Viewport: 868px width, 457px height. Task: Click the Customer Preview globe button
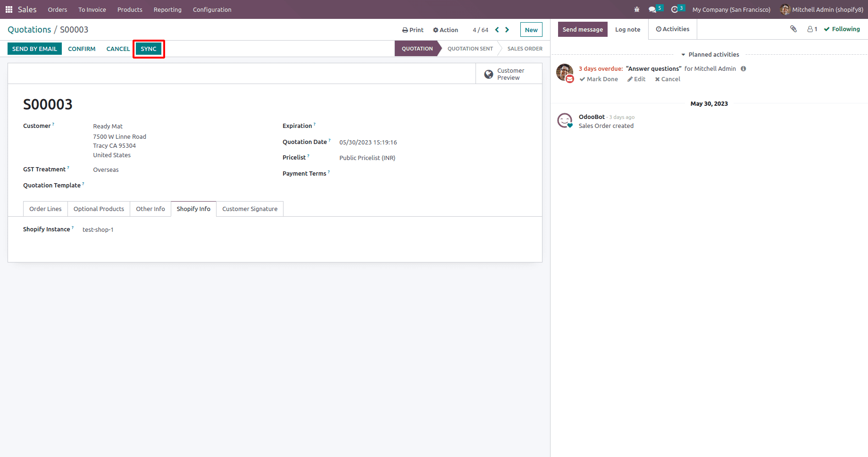pos(509,74)
